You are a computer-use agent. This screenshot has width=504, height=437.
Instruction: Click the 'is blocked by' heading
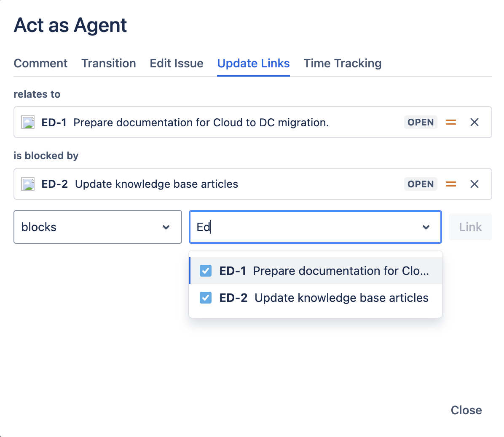point(46,156)
